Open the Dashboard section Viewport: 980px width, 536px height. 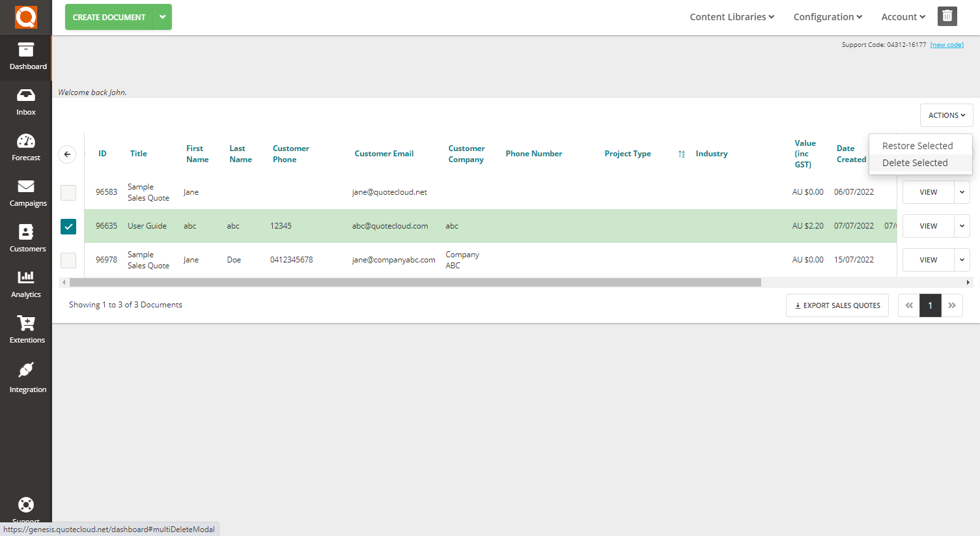[x=26, y=57]
